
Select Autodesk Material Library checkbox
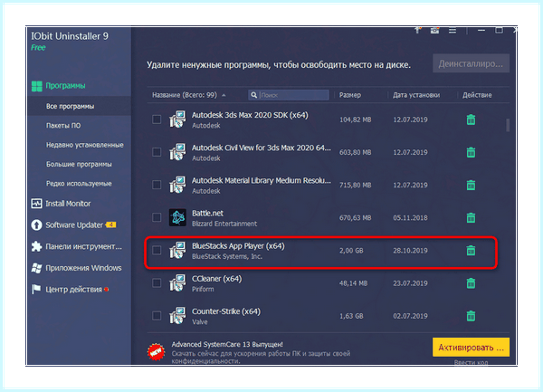157,185
